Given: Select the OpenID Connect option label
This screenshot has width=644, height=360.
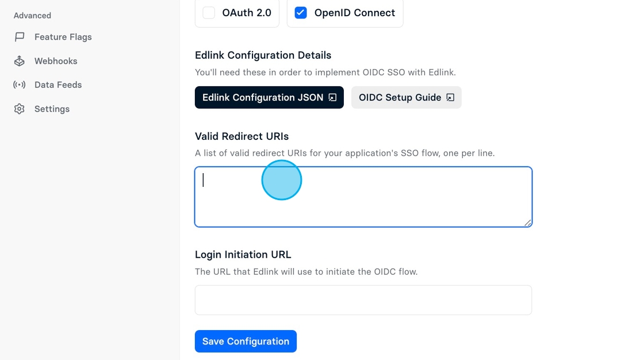Looking at the screenshot, I should (x=354, y=13).
